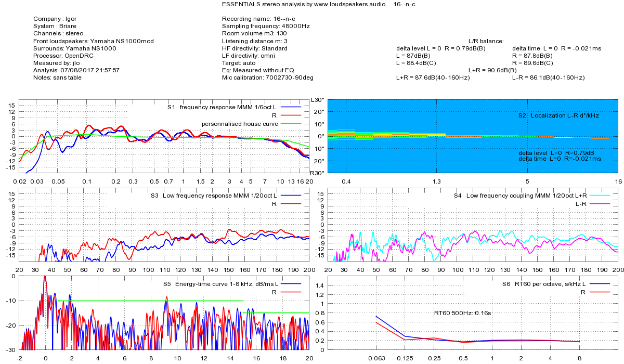The image size is (624, 364).
Task: Click the red R legend line in S3
Action: 291,203
